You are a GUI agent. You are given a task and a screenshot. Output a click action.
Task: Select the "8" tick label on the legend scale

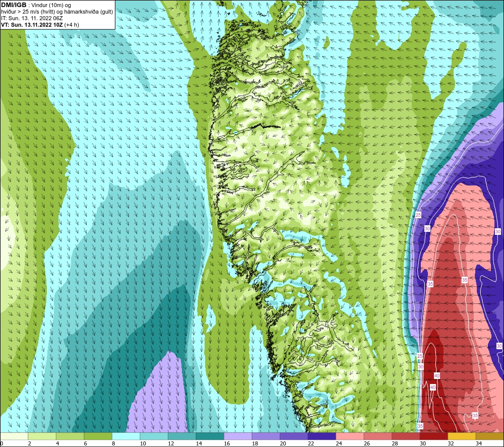(113, 443)
